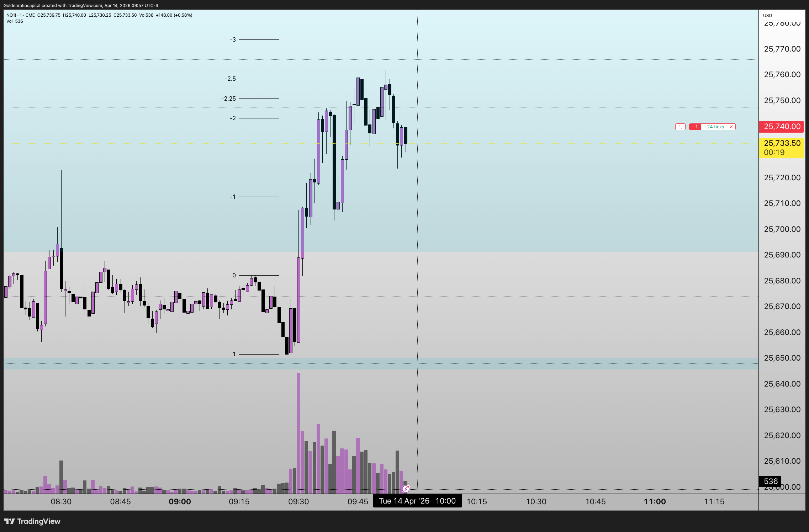
Task: Click the 10:15 time axis label
Action: coord(477,501)
